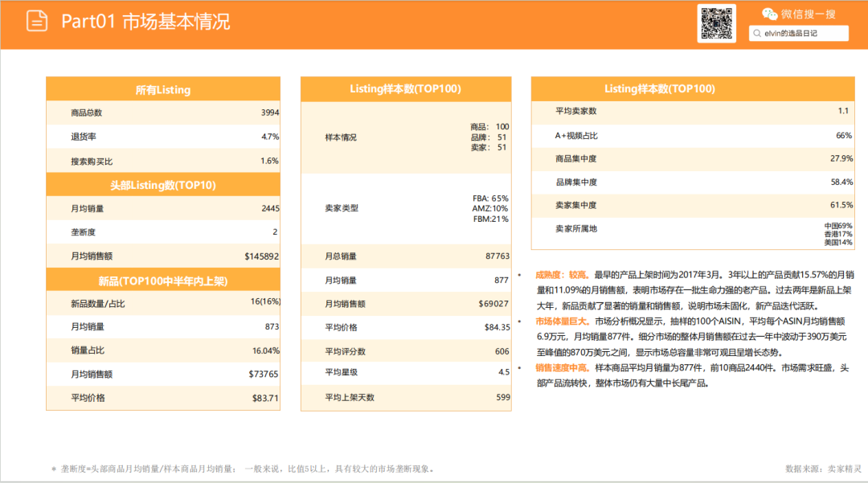Image resolution: width=868 pixels, height=483 pixels.
Task: Expand the middle Listing样本数(TOP100) header
Action: click(405, 89)
